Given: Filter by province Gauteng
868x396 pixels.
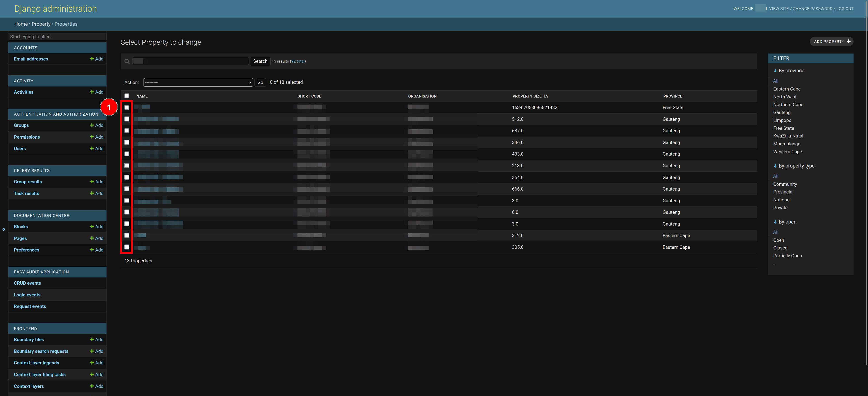Looking at the screenshot, I should (x=782, y=112).
